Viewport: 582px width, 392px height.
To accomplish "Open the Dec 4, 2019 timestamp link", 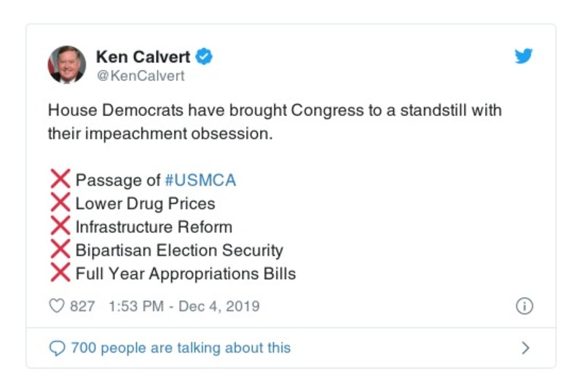I will (x=184, y=306).
